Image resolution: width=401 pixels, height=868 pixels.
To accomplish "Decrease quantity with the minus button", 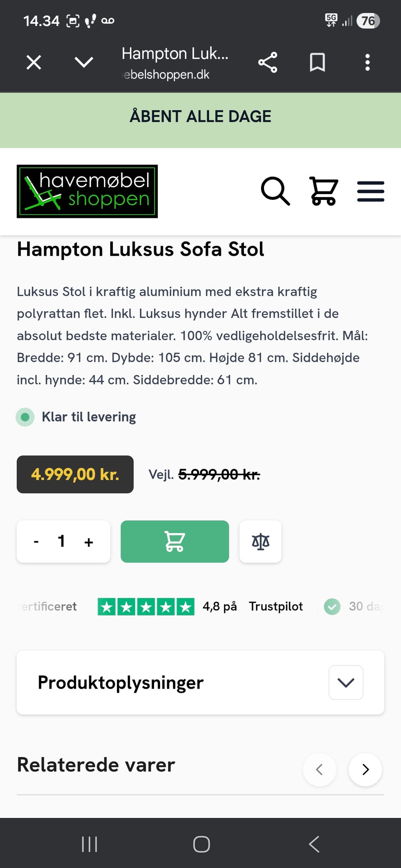I will click(36, 542).
